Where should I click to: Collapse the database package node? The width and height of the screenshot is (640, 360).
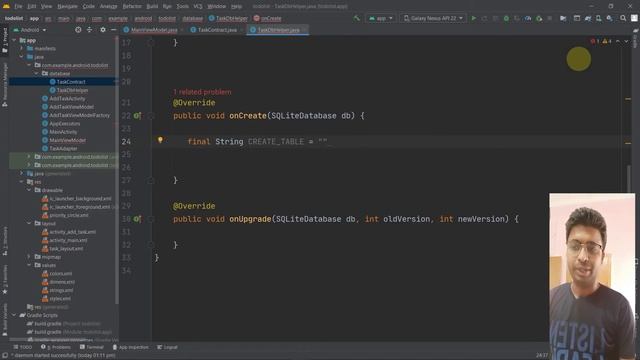[36, 73]
